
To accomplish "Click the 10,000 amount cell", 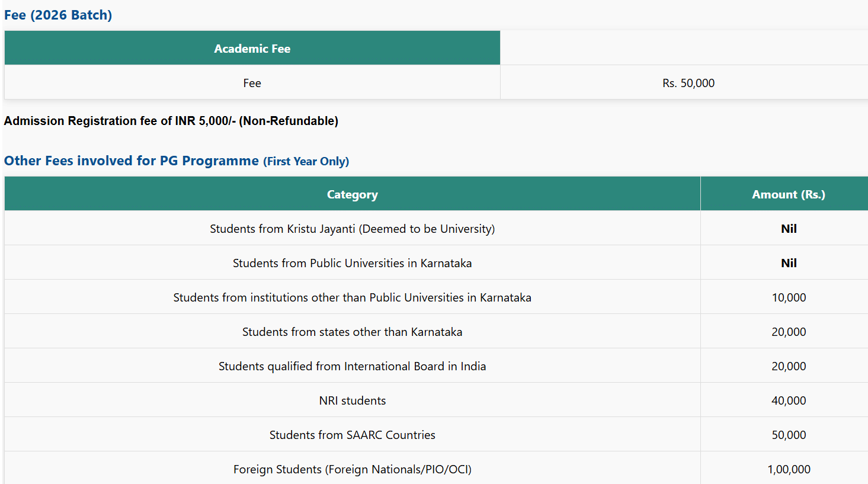I will tap(789, 297).
